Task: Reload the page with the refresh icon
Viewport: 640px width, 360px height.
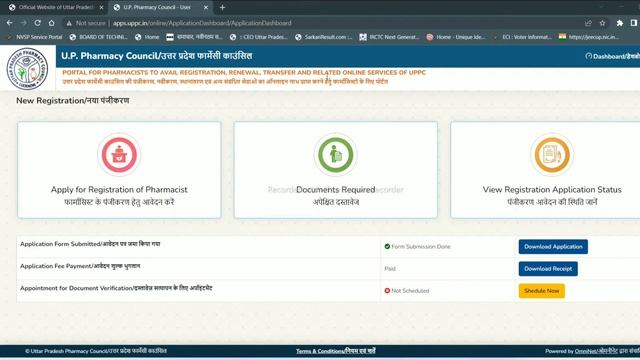Action: 38,23
